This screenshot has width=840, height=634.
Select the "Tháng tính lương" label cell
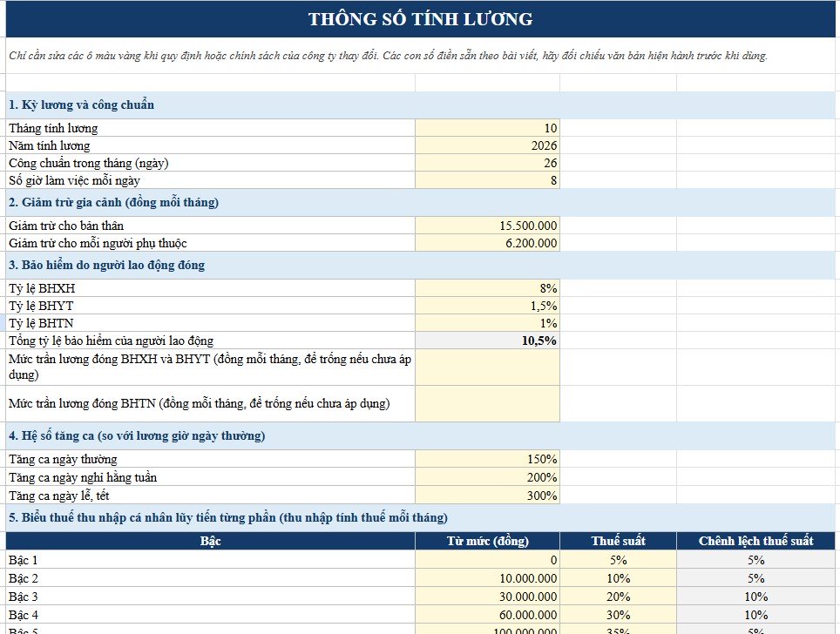click(211, 128)
